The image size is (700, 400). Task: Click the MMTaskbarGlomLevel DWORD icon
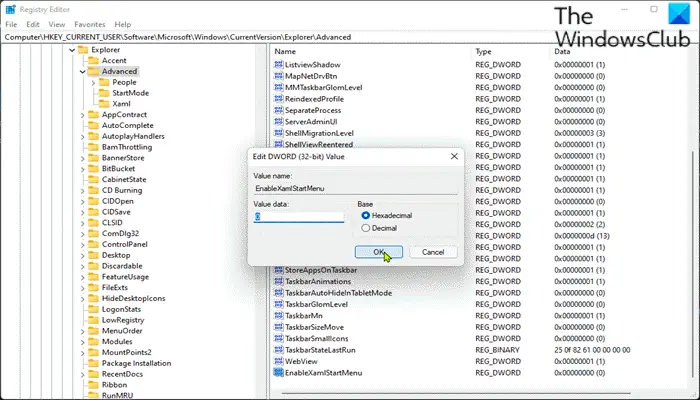(x=279, y=88)
